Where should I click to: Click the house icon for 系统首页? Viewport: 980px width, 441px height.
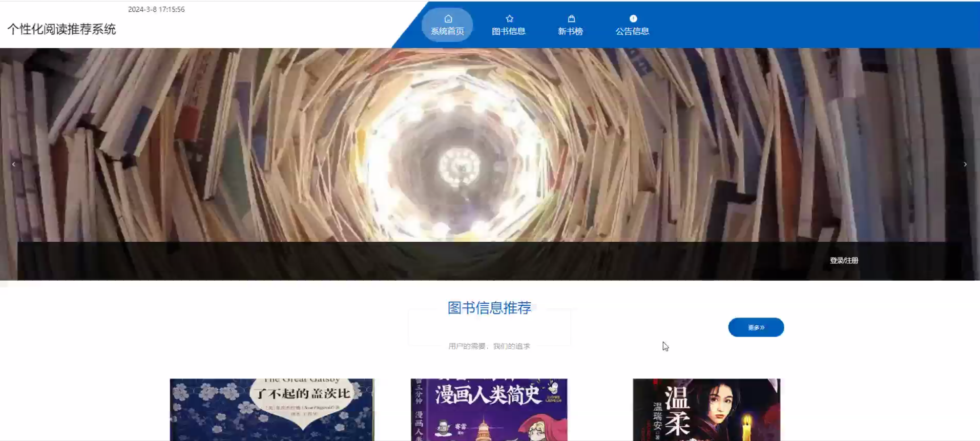448,19
